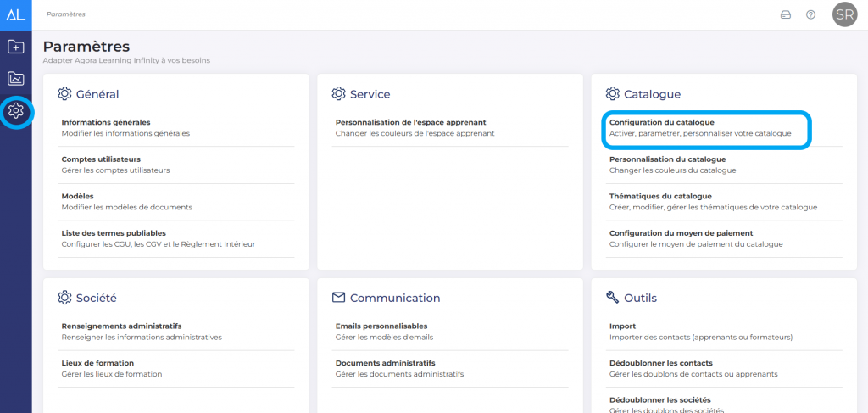Open Configuration du moyen de paiement
Image resolution: width=868 pixels, height=413 pixels.
tap(681, 233)
